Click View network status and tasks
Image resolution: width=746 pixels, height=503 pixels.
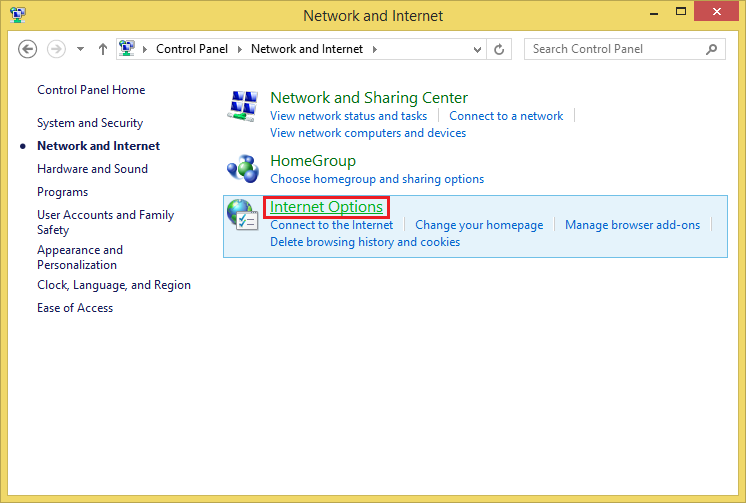pos(348,116)
